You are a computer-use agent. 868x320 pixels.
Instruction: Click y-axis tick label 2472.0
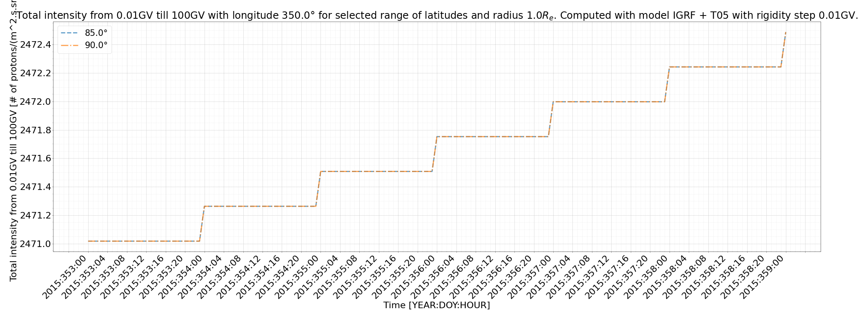click(36, 102)
